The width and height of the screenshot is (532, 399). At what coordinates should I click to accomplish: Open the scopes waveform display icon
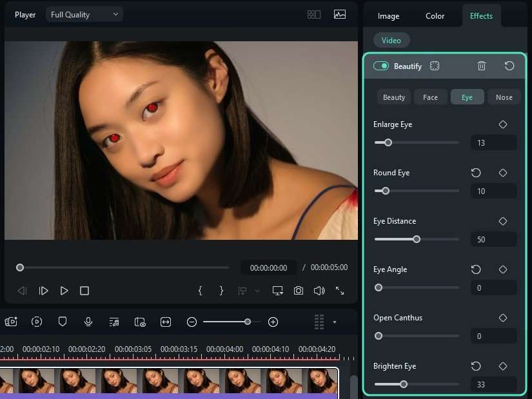tap(340, 14)
